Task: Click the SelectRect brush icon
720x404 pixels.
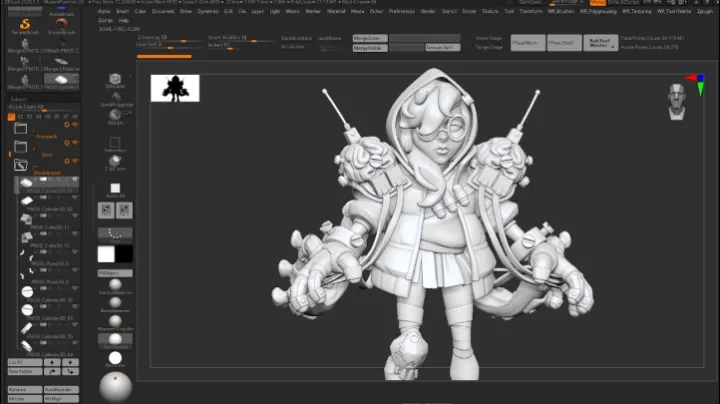Action: tap(115, 142)
